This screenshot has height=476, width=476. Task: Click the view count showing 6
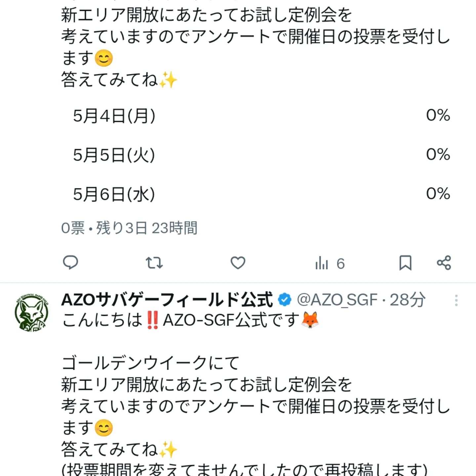(x=340, y=263)
